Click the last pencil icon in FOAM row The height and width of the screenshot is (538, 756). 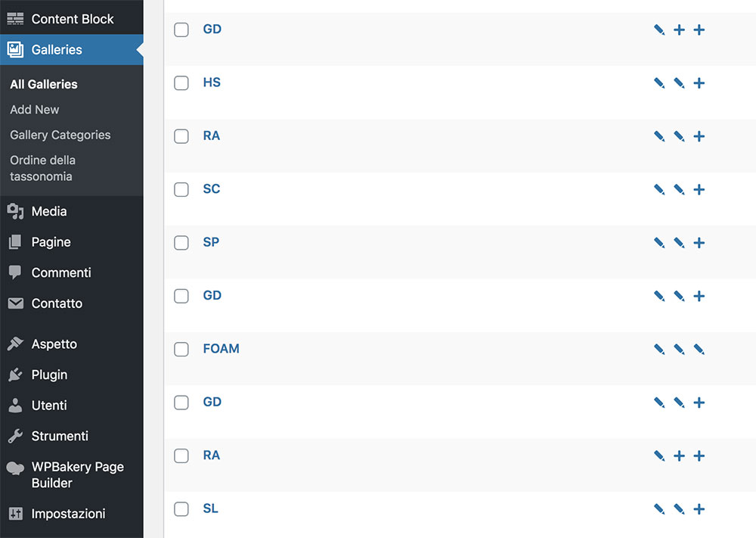699,350
